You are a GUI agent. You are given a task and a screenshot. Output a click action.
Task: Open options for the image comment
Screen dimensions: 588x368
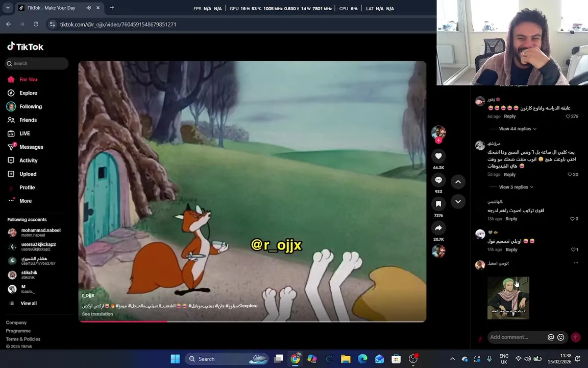pos(576,263)
